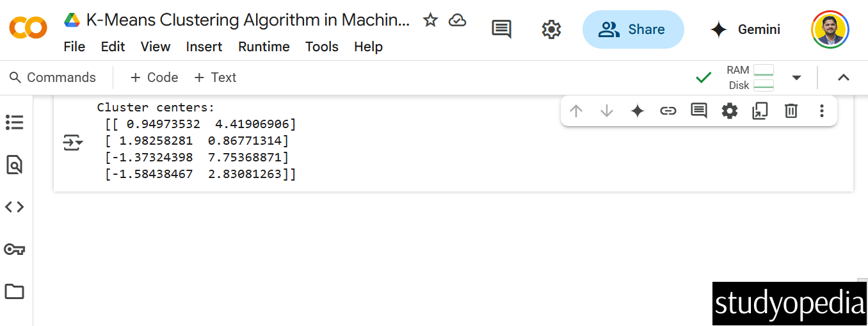Open the Table of contents sidebar panel
Viewport: 868px width, 326px height.
tap(14, 122)
